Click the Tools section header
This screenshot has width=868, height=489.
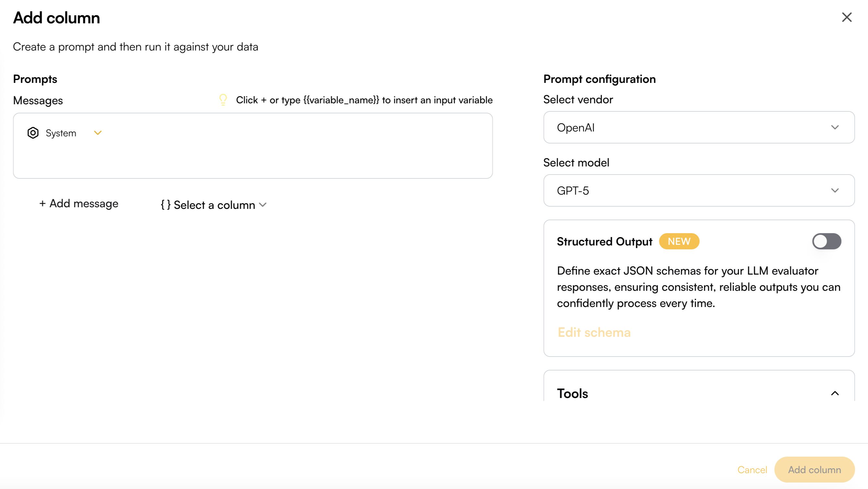[x=572, y=393]
